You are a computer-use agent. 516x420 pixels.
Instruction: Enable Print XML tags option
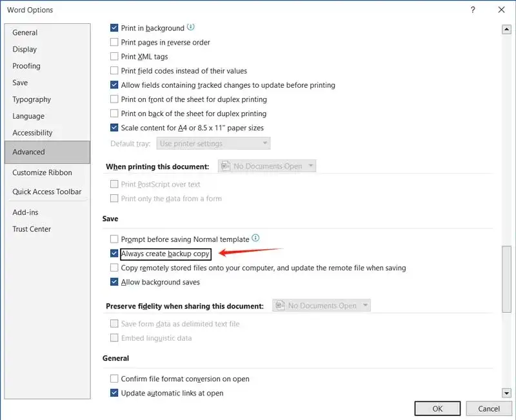[x=114, y=57]
